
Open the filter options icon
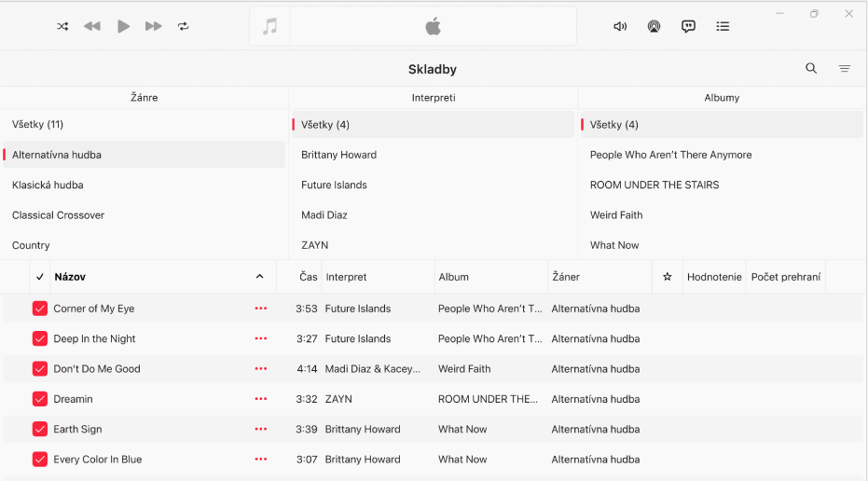point(844,69)
